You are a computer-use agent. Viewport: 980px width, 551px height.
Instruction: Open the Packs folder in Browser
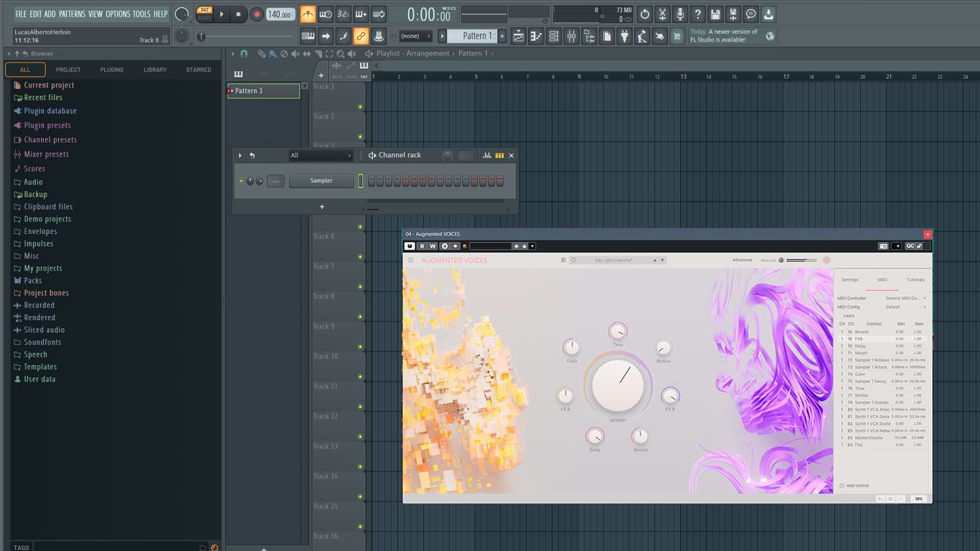(x=33, y=281)
